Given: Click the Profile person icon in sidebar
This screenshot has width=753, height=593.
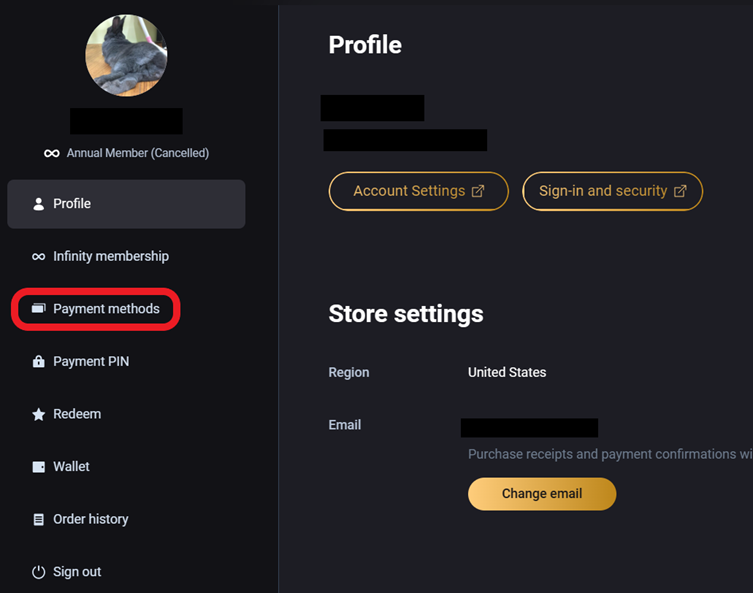Looking at the screenshot, I should (38, 204).
